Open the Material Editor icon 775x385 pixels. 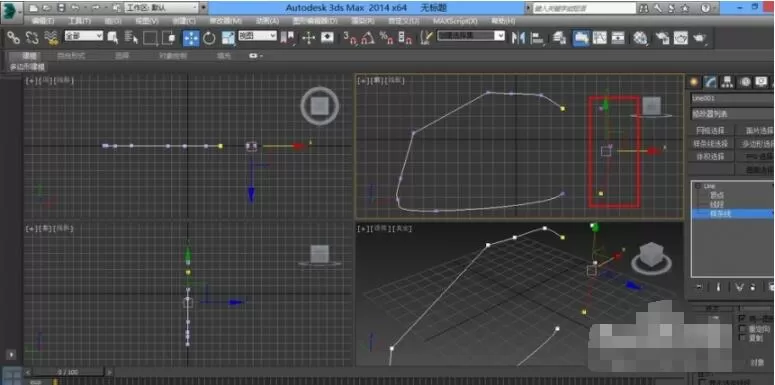click(641, 38)
